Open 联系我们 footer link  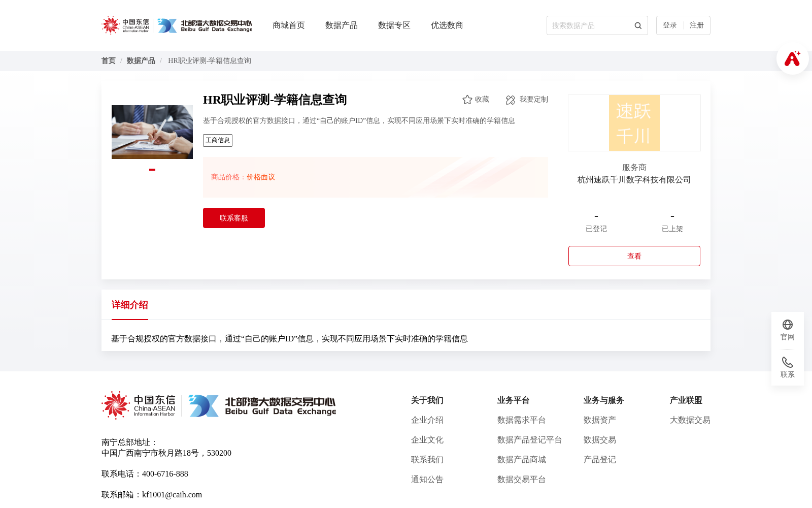coord(427,460)
